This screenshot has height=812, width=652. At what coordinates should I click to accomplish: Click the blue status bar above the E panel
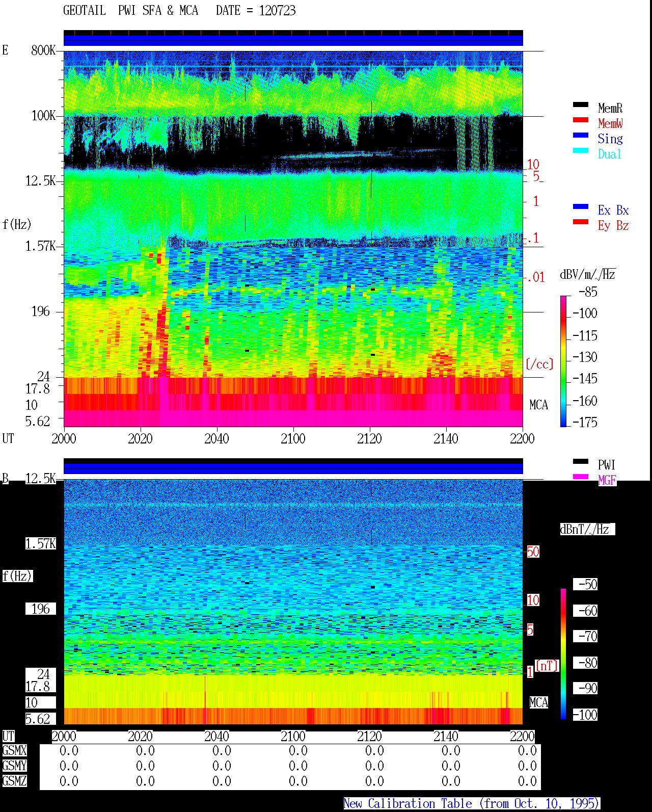pyautogui.click(x=293, y=40)
